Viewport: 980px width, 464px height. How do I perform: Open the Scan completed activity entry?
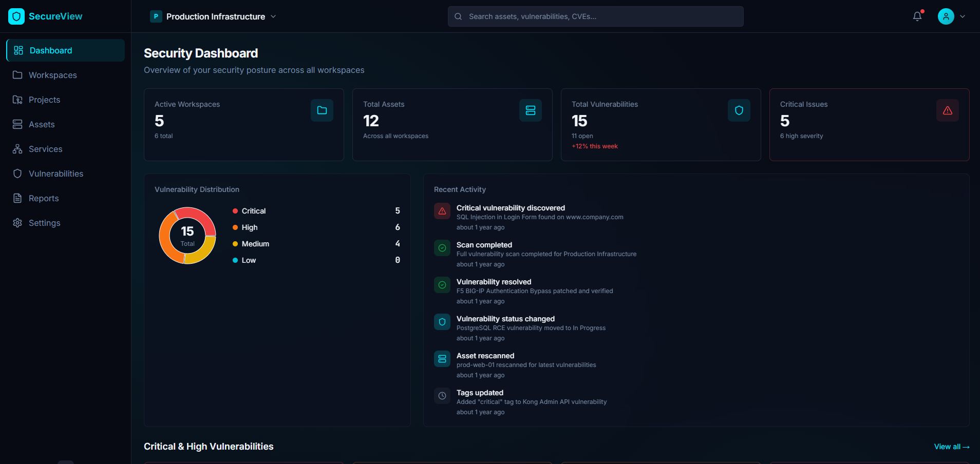click(x=484, y=245)
